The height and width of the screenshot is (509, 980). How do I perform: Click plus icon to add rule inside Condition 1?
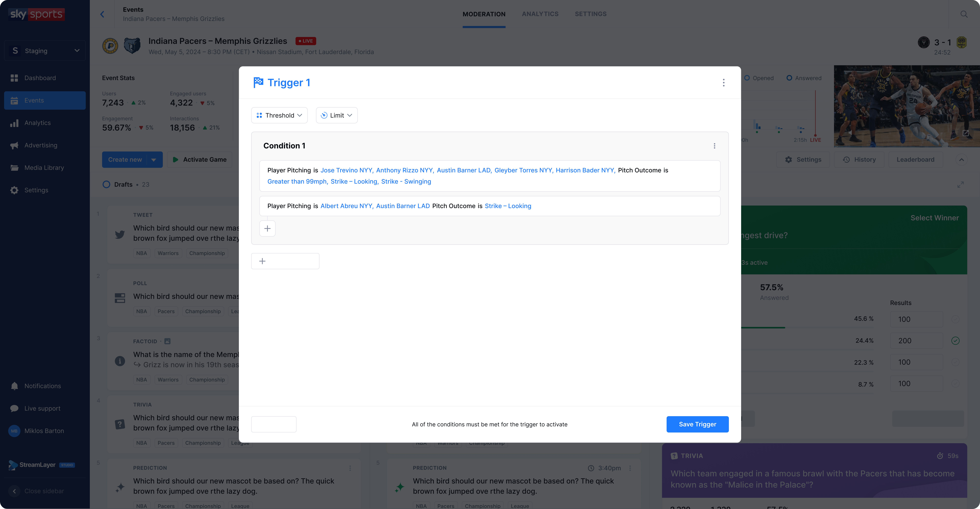click(x=267, y=228)
